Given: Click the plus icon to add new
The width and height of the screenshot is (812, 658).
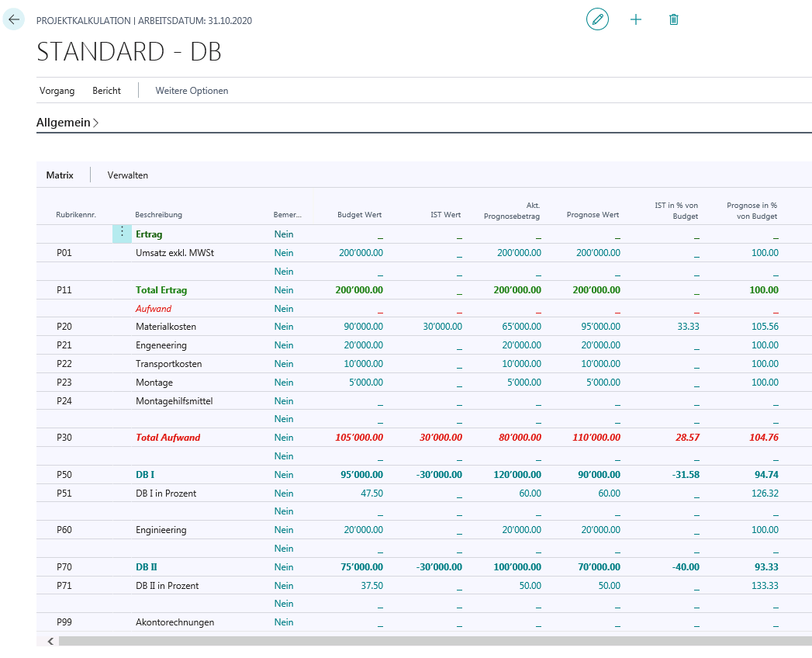Looking at the screenshot, I should tap(635, 19).
